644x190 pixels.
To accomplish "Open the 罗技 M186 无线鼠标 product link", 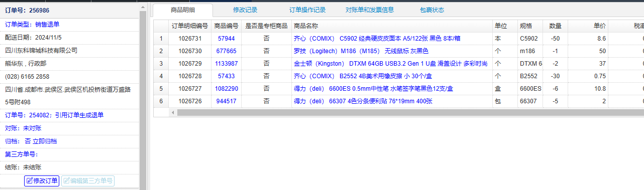I will [361, 51].
